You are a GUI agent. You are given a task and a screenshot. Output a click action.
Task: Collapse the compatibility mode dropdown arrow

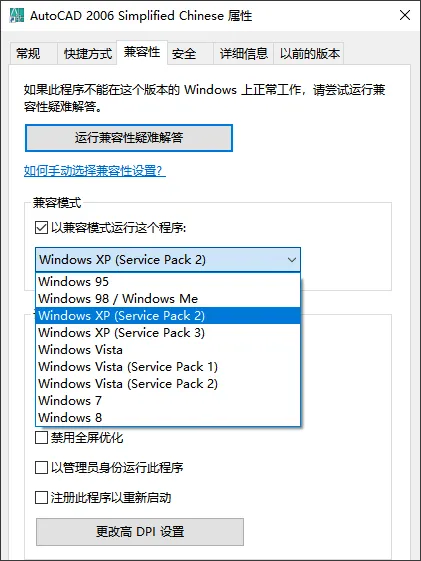point(292,260)
